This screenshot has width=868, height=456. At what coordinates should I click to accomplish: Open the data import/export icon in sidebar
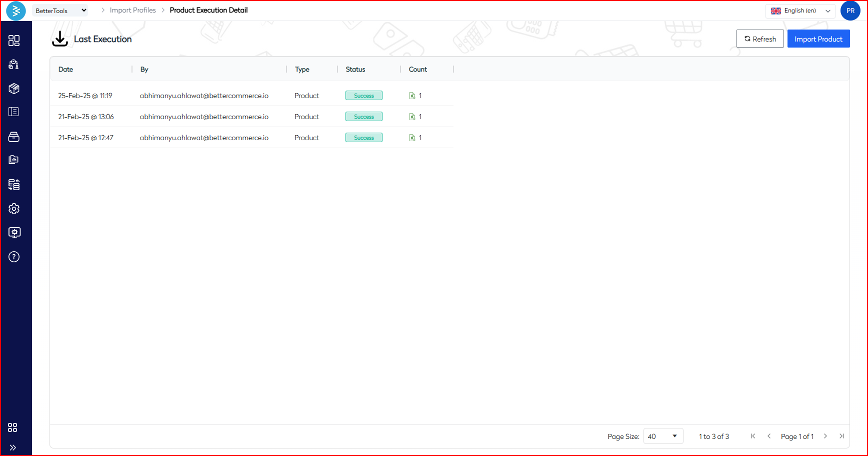click(14, 185)
